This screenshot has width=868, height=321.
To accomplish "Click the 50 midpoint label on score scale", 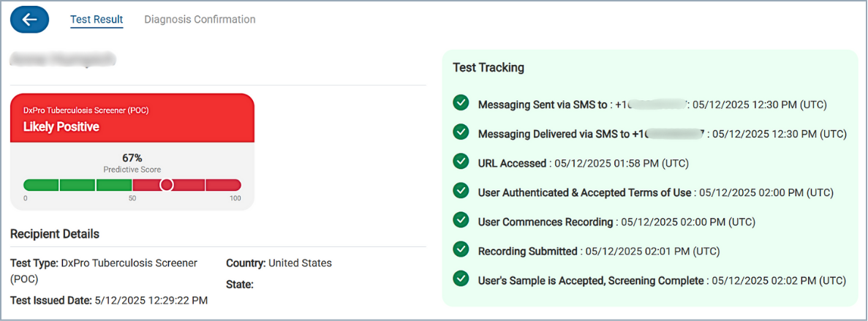I will (x=132, y=199).
